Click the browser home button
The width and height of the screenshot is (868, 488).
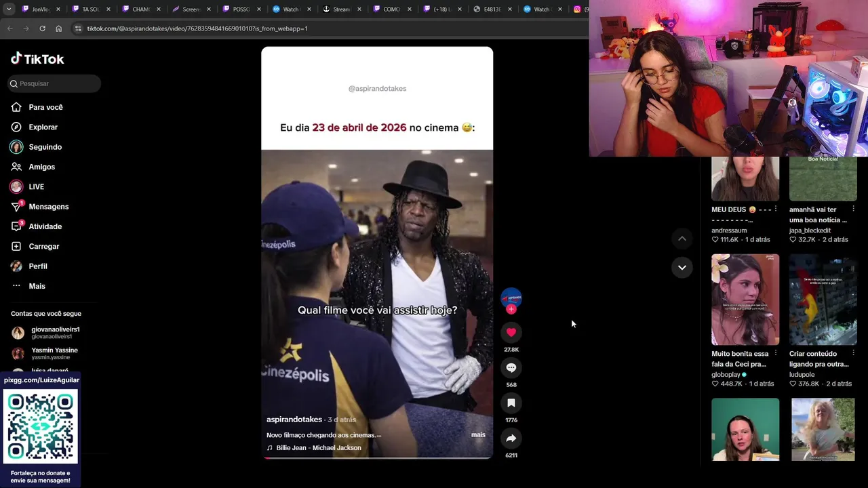pyautogui.click(x=58, y=28)
